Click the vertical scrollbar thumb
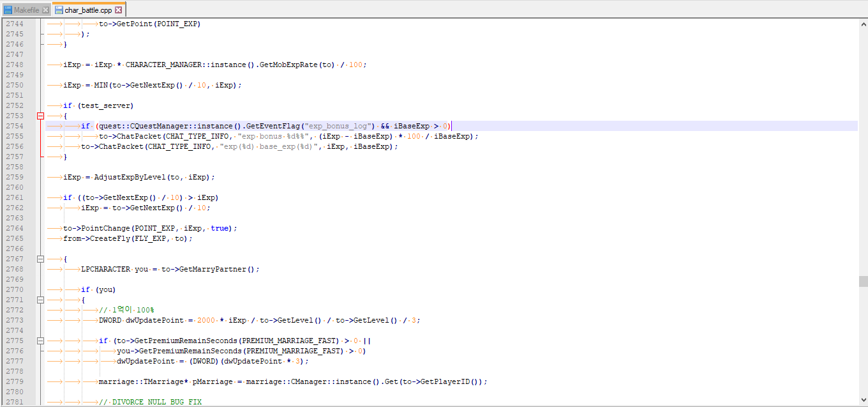The height and width of the screenshot is (407, 868). click(863, 281)
